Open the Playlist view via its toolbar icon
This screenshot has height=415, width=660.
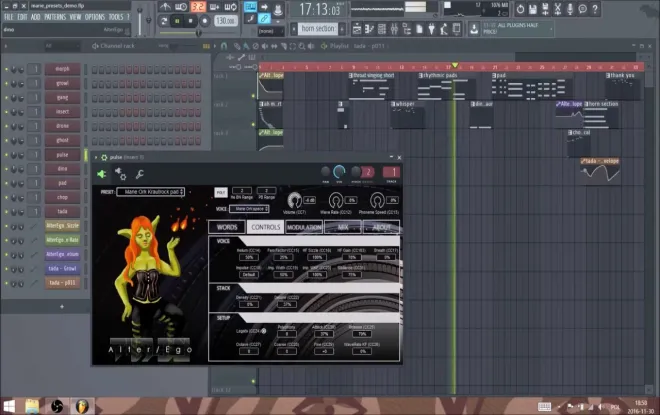pos(357,29)
